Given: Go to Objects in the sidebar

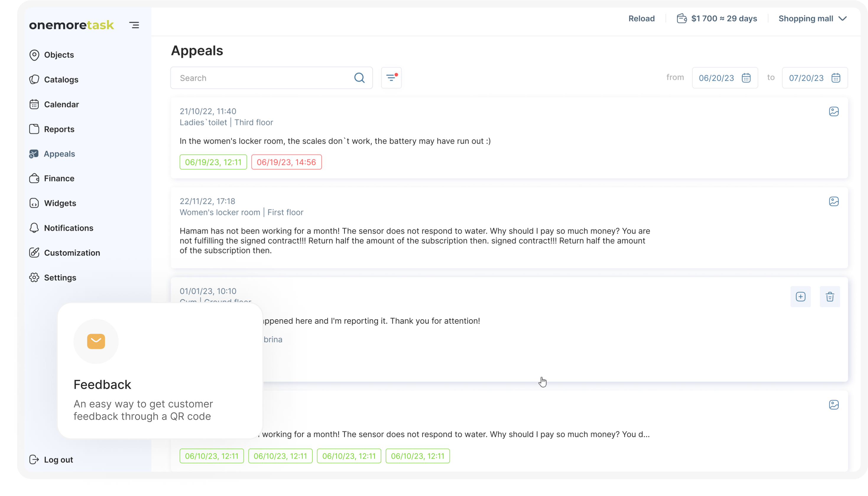Looking at the screenshot, I should tap(59, 55).
